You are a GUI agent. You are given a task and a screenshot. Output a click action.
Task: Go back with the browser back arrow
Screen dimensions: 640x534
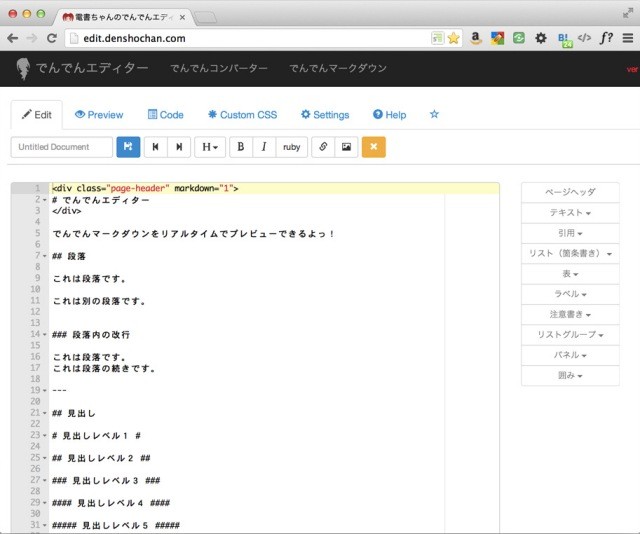pos(13,38)
